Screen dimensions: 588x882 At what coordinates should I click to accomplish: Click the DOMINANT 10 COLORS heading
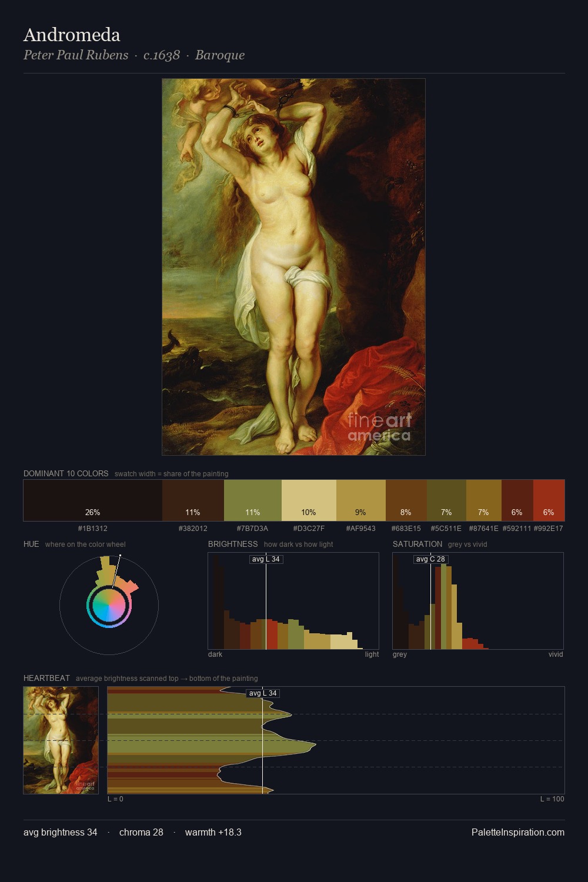(66, 473)
